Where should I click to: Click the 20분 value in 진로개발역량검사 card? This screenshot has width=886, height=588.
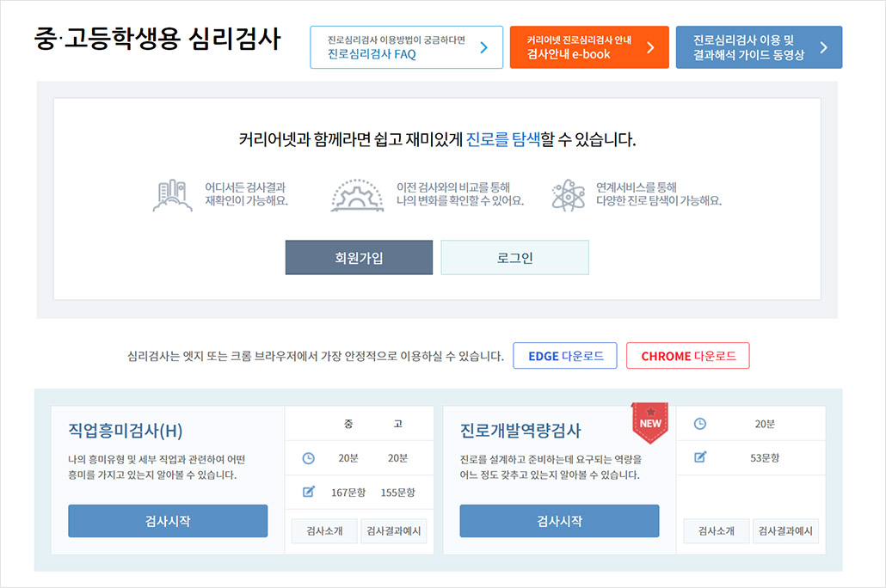pyautogui.click(x=765, y=424)
